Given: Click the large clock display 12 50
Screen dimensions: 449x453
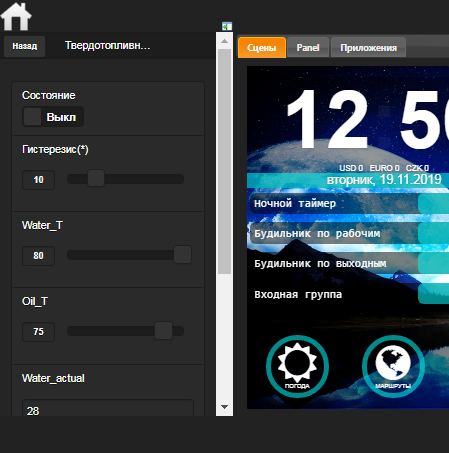Looking at the screenshot, I should [x=367, y=119].
